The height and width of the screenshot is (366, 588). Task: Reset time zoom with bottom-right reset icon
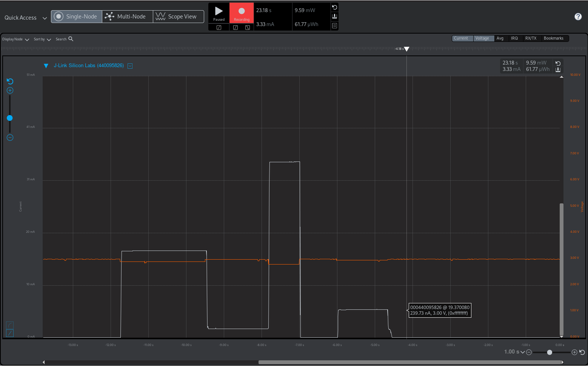point(582,352)
